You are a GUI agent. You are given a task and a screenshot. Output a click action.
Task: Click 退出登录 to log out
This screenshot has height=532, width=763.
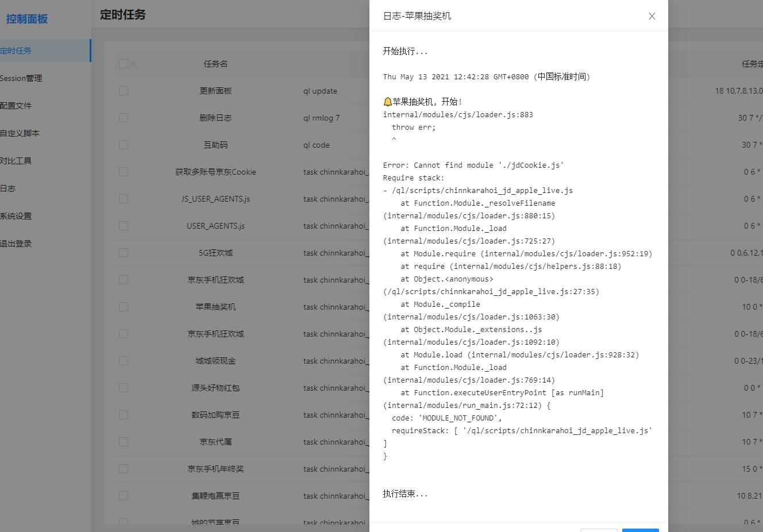(x=17, y=243)
